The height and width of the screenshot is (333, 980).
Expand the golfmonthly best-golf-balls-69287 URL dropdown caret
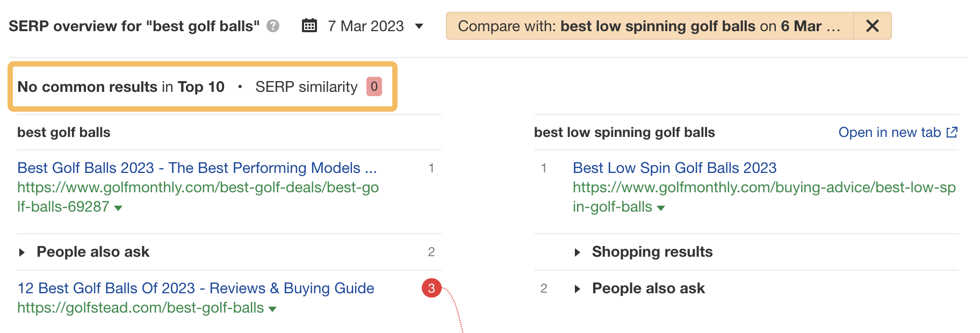(118, 208)
